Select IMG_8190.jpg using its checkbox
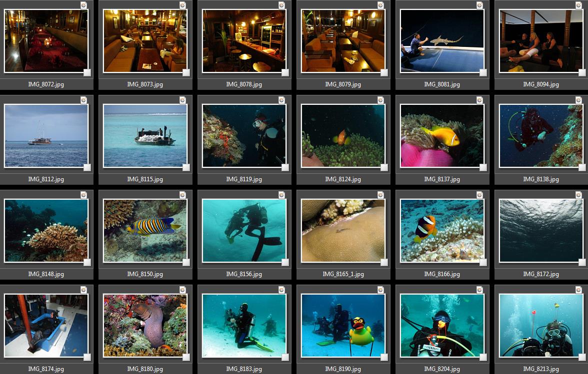 [384, 357]
